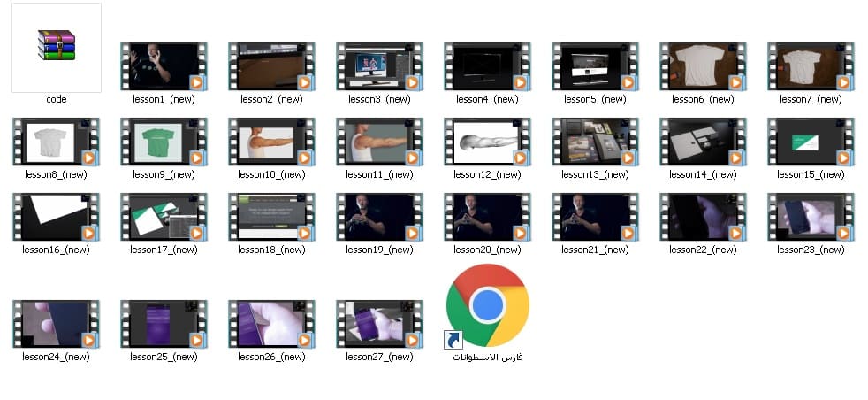868x400 pixels.
Task: Select the lesson8_(new) video file icon
Action: [x=56, y=142]
